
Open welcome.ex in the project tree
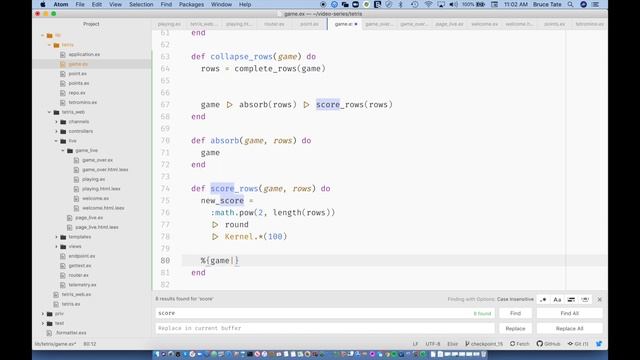96,198
